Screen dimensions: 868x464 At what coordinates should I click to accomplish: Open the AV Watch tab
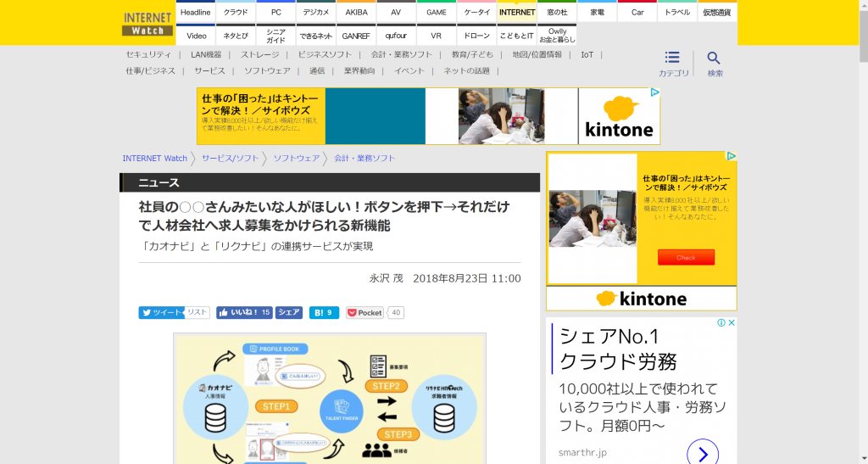coord(396,12)
